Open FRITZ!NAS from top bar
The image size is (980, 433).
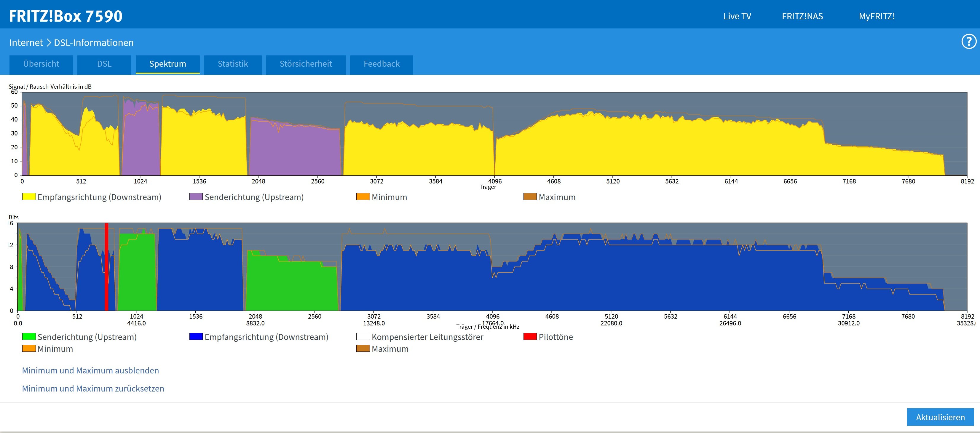[x=802, y=16]
